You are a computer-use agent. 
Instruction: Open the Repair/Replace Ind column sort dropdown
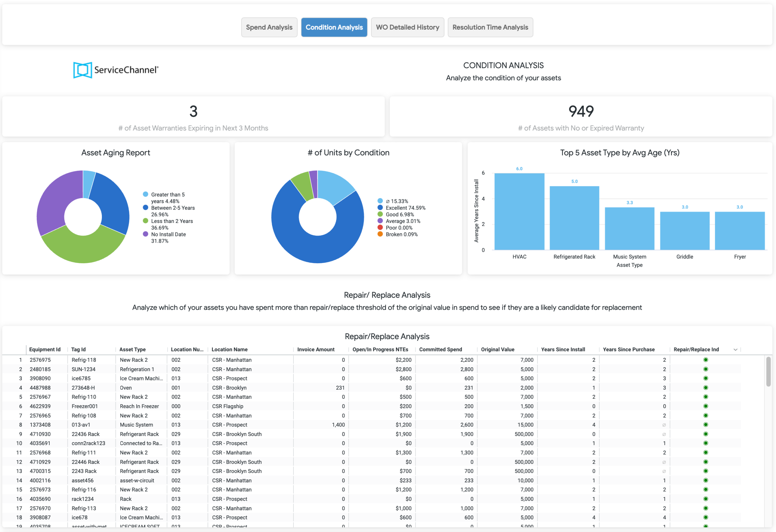[735, 349]
